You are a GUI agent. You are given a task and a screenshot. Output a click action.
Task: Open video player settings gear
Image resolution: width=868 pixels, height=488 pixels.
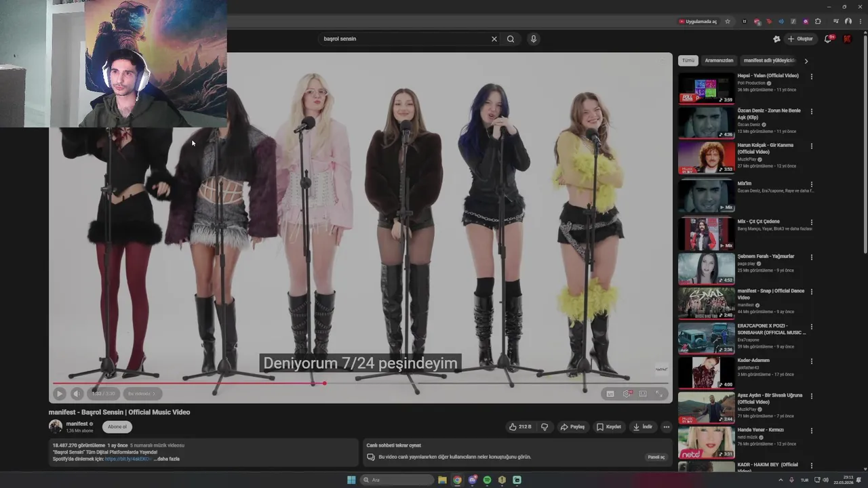tap(627, 393)
